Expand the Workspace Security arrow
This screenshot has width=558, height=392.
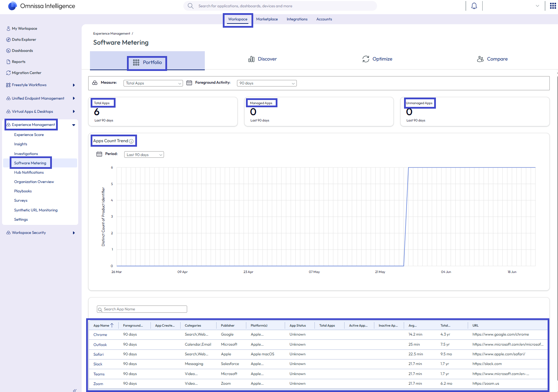74,233
